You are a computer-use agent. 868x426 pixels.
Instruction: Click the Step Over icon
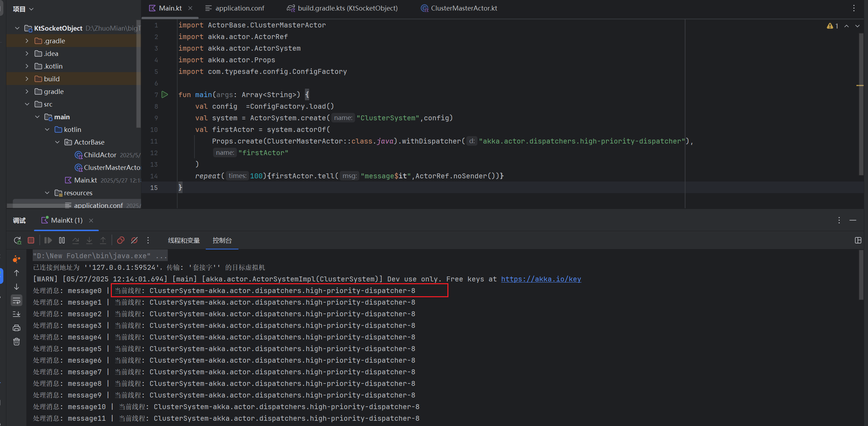tap(76, 240)
